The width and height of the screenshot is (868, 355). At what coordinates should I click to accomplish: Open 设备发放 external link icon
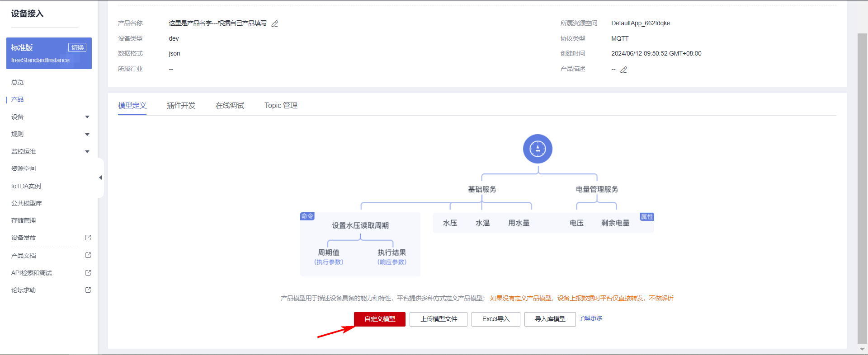tap(88, 238)
